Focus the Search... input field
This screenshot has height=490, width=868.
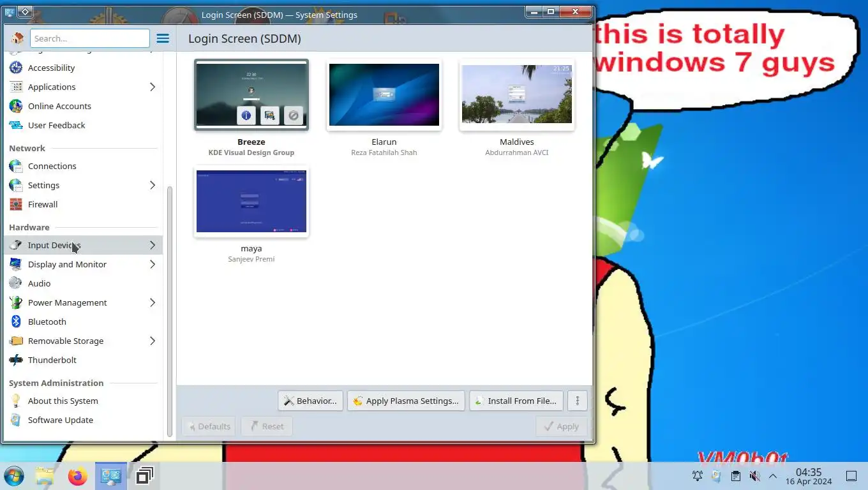[90, 38]
